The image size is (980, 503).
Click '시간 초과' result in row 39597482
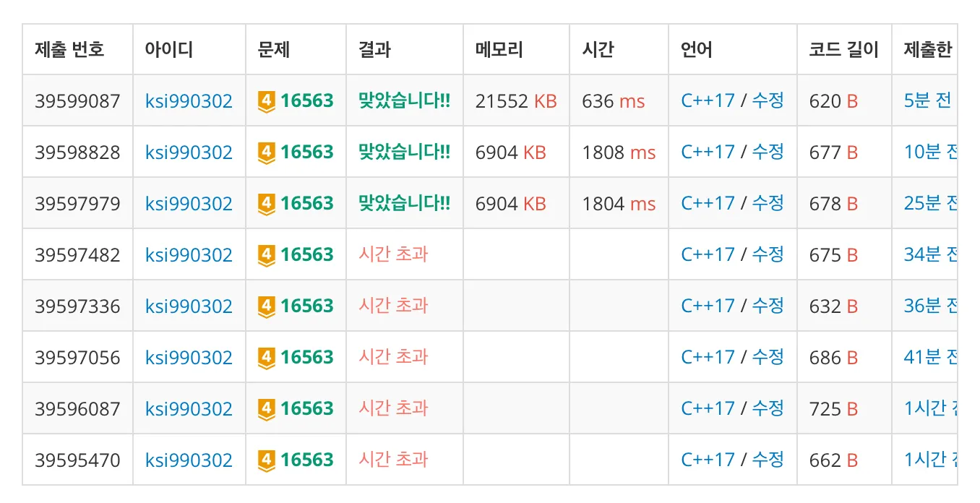click(x=393, y=254)
